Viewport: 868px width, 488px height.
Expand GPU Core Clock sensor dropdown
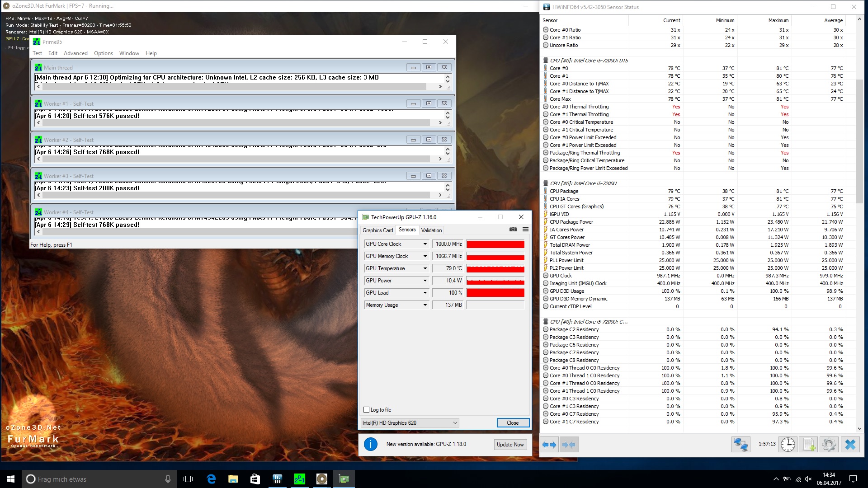(425, 244)
